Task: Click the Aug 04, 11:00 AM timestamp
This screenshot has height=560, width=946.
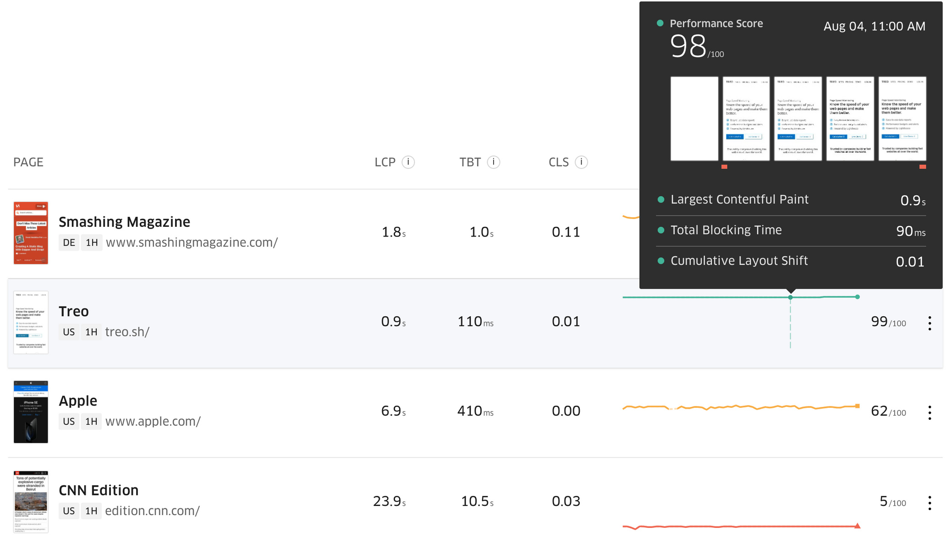Action: pyautogui.click(x=874, y=26)
